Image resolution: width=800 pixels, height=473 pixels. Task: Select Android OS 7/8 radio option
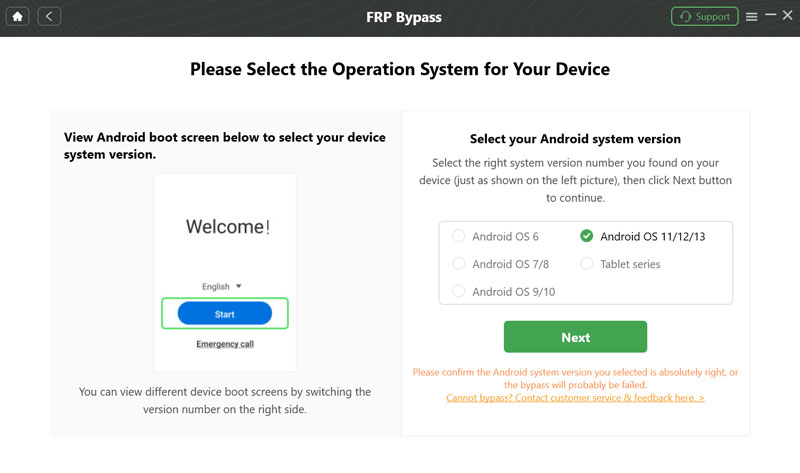(459, 264)
